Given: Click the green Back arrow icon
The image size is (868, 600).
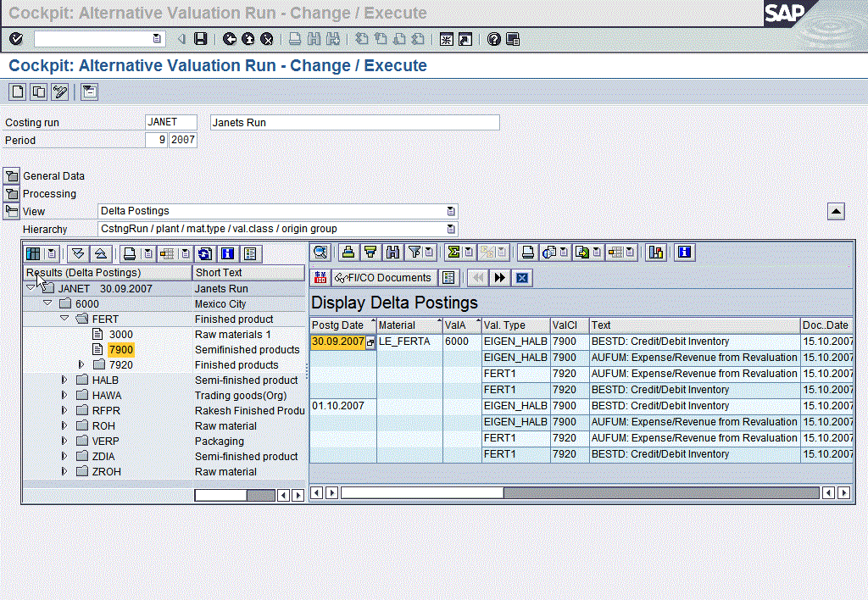Looking at the screenshot, I should point(230,39).
